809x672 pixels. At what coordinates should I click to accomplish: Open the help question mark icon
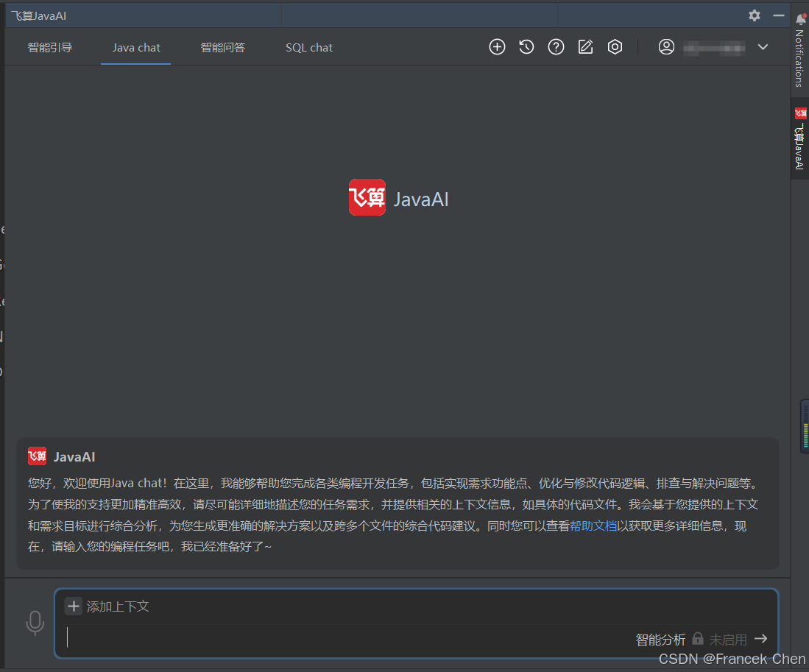(x=556, y=47)
